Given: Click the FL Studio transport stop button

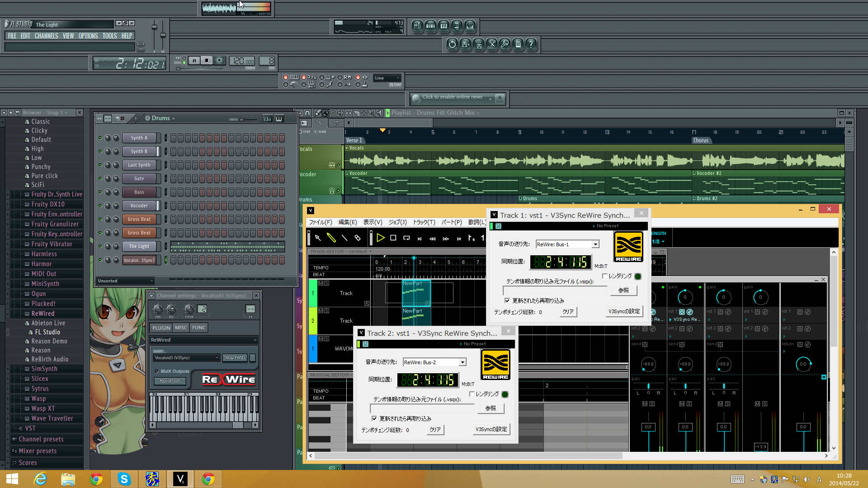Looking at the screenshot, I should (207, 61).
